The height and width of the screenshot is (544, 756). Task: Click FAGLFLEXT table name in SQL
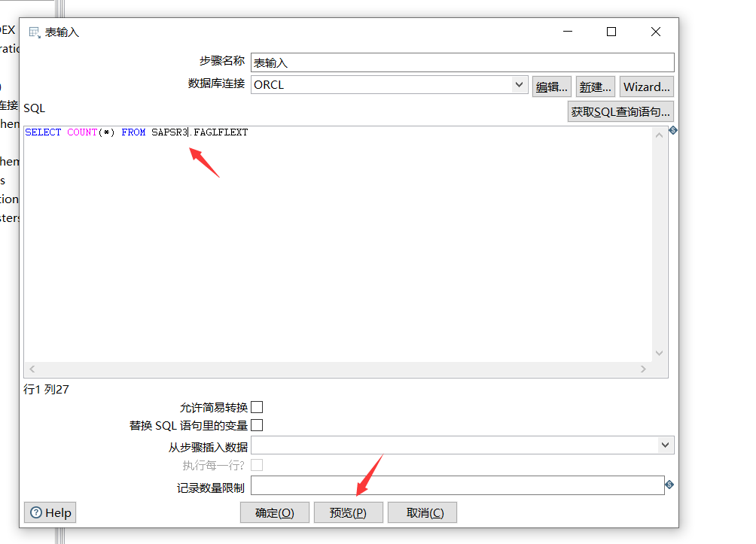coord(221,132)
